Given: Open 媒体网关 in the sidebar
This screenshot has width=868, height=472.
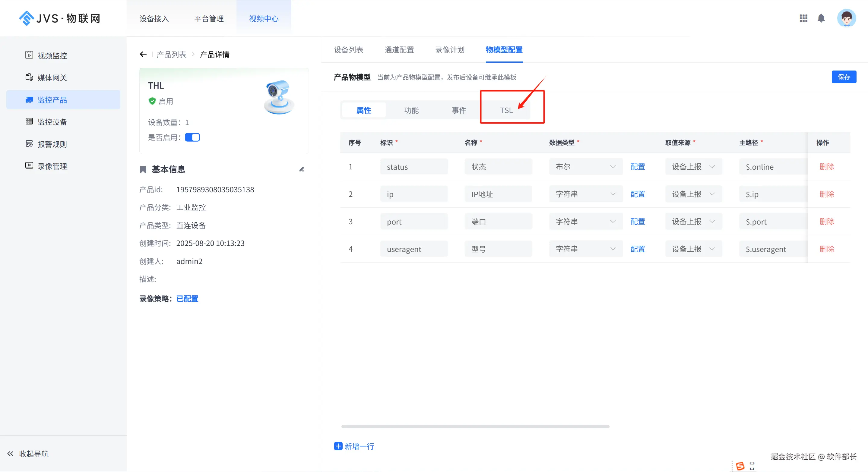Looking at the screenshot, I should pos(52,78).
